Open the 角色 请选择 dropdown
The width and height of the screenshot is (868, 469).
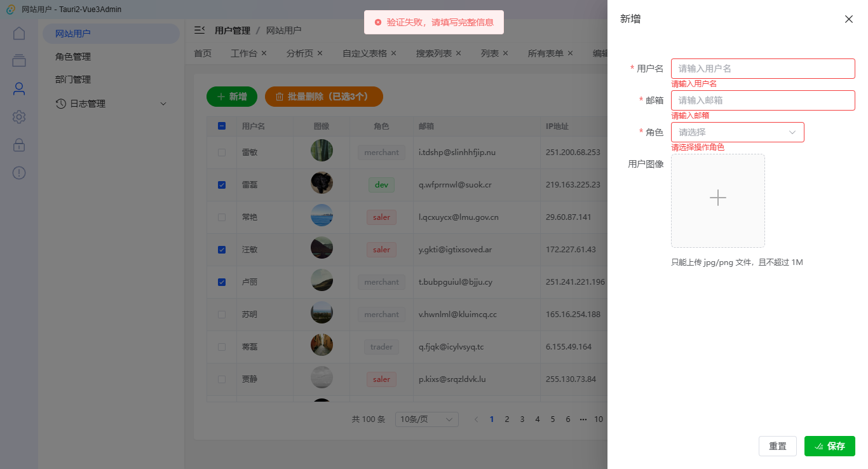pos(736,132)
